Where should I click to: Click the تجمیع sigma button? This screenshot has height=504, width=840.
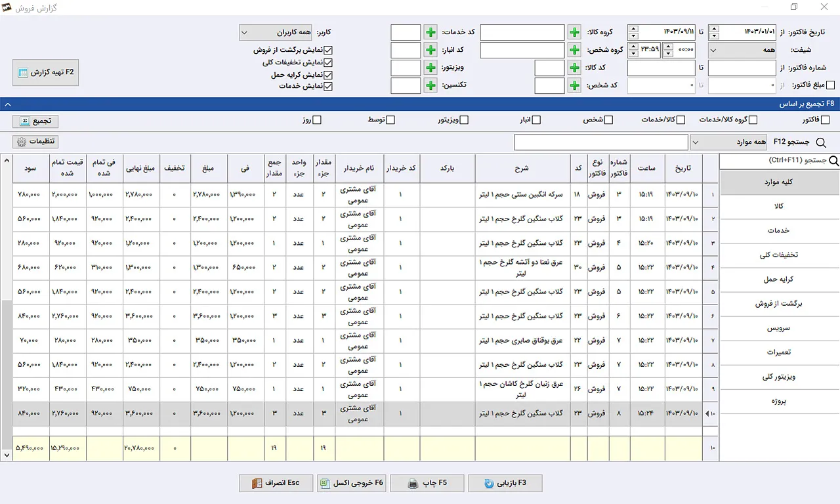(x=35, y=121)
